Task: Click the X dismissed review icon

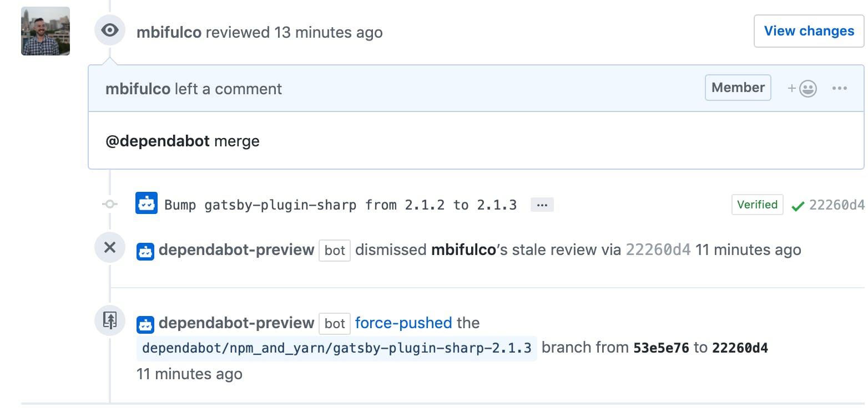Action: [x=110, y=247]
